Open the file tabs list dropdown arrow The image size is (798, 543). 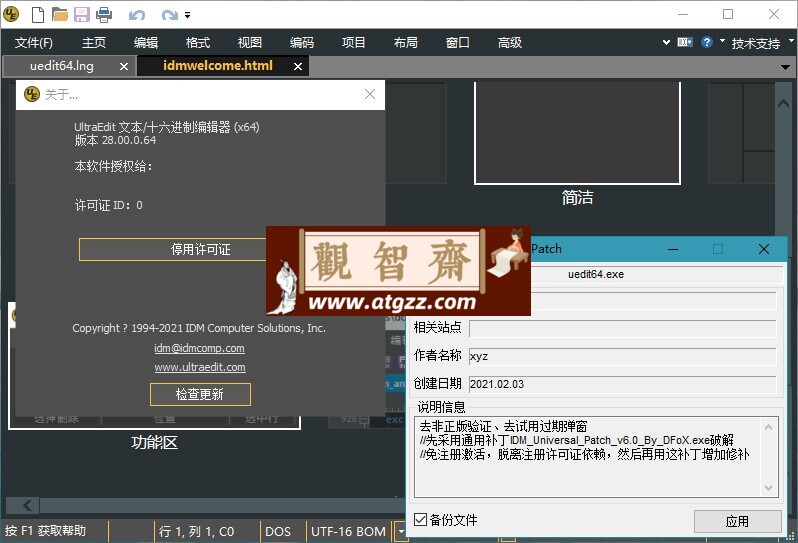coord(785,67)
